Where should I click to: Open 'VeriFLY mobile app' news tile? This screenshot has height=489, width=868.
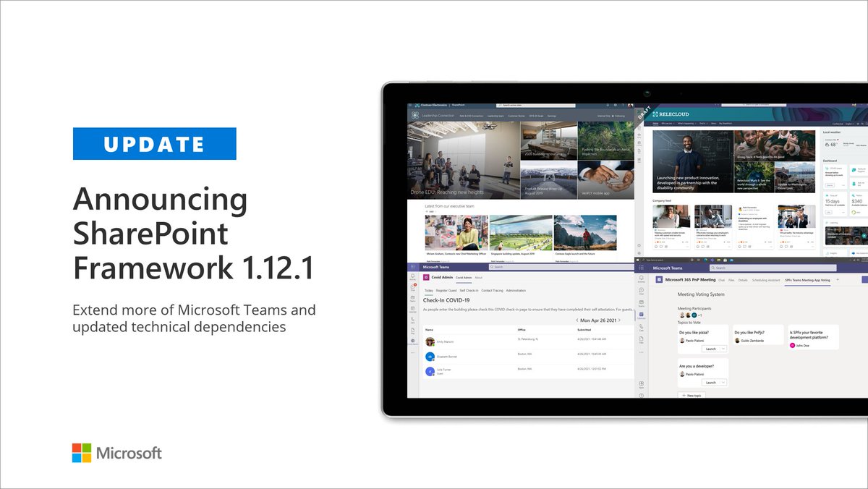coord(605,180)
